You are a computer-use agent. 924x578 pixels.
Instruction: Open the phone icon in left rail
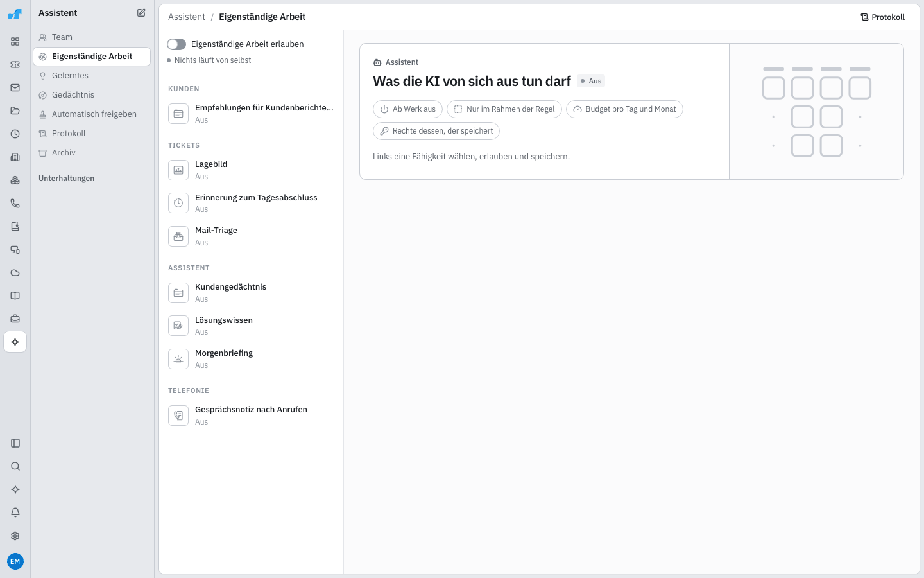click(15, 204)
